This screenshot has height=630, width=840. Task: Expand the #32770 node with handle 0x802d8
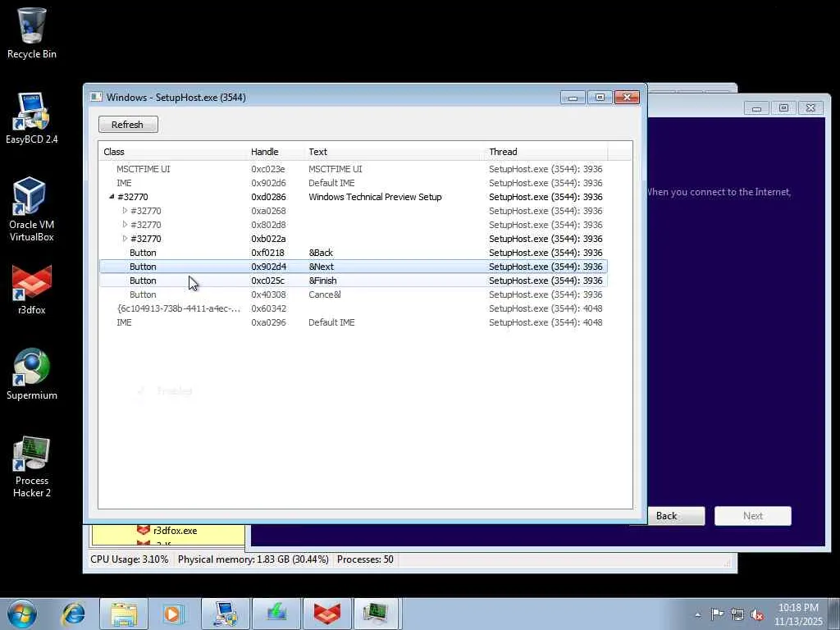pos(125,225)
